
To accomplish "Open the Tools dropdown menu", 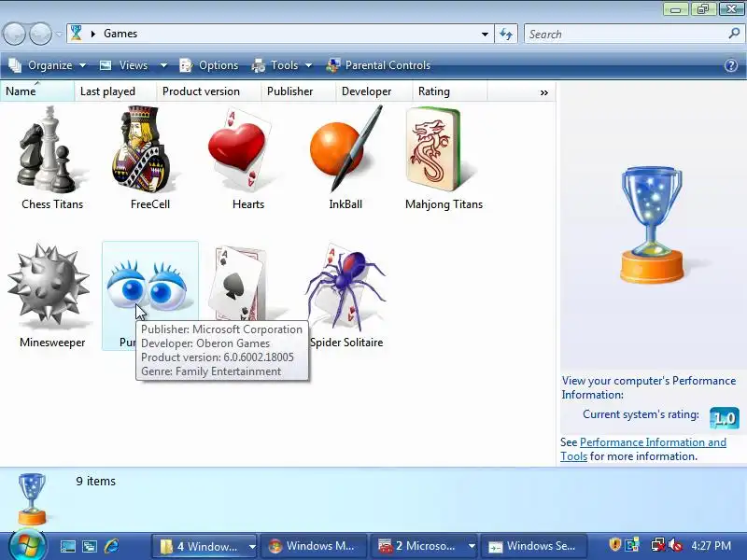I will [282, 65].
